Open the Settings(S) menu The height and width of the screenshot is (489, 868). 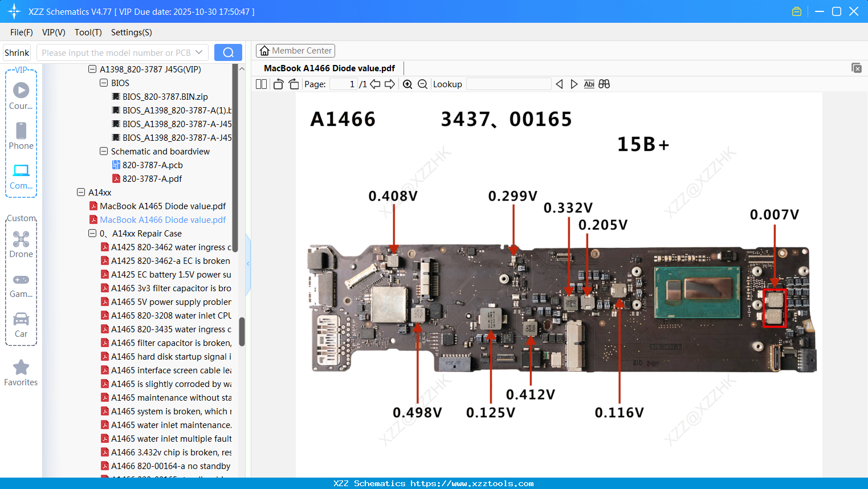pos(132,32)
